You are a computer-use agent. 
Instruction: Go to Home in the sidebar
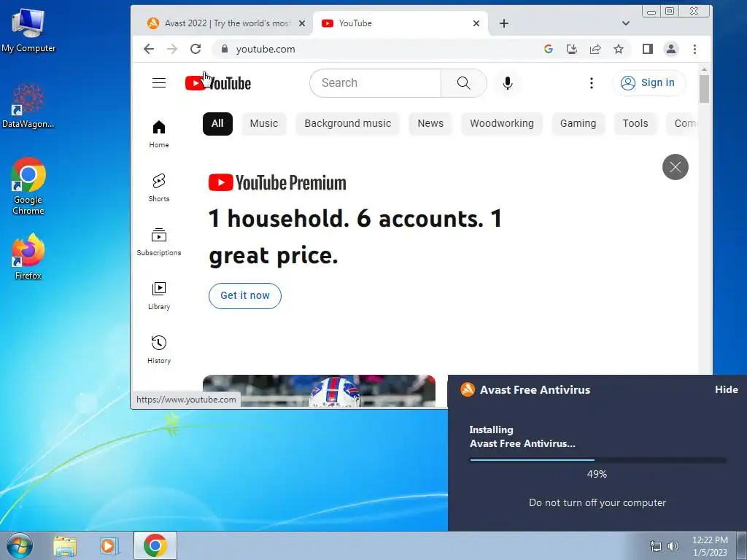(158, 134)
